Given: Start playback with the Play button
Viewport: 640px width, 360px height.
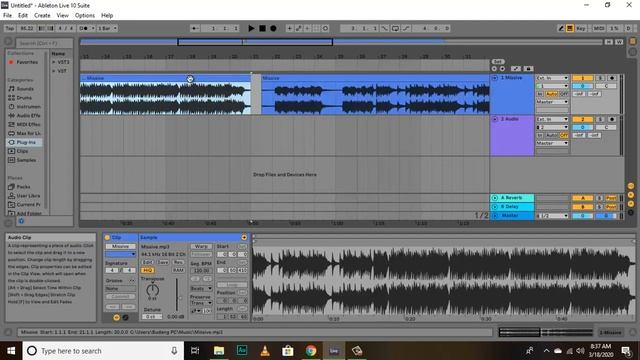Looking at the screenshot, I should (x=251, y=28).
